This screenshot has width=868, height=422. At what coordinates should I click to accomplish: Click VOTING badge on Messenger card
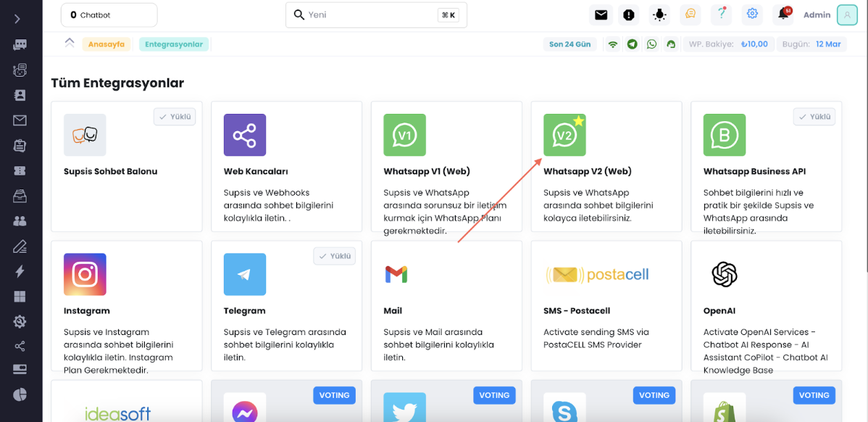coord(334,395)
